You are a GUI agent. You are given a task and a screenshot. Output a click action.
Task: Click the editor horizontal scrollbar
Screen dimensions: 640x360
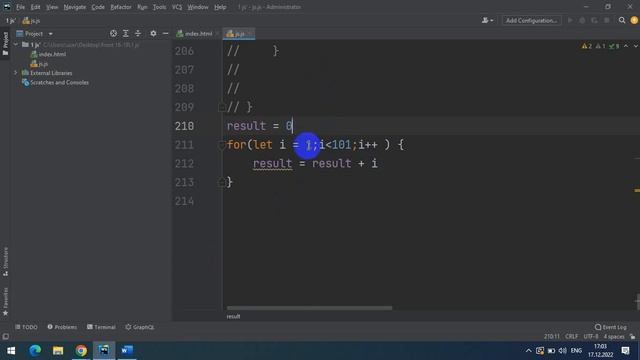[309, 308]
